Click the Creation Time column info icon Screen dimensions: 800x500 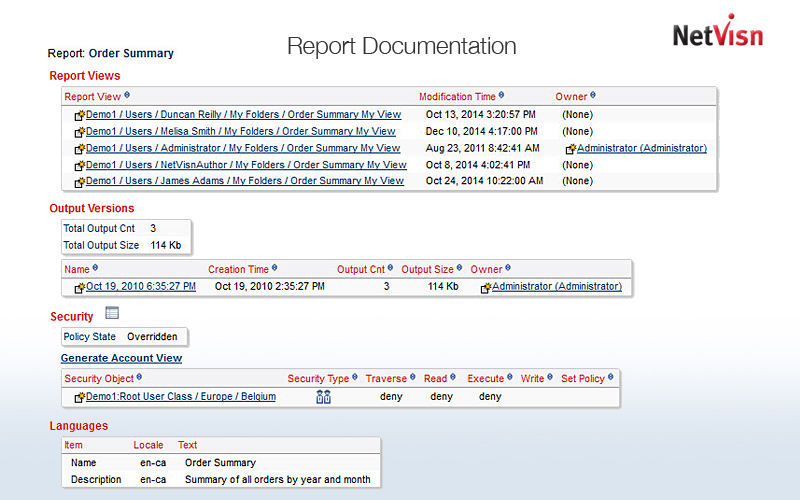point(275,268)
